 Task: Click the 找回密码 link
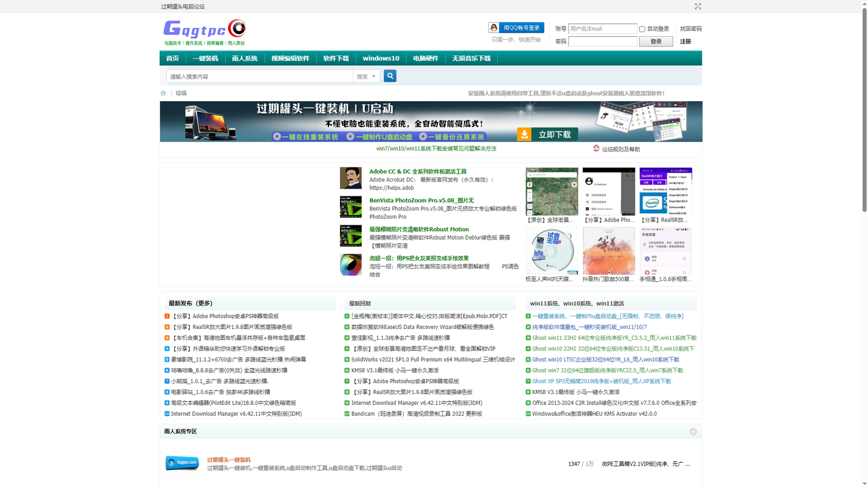691,29
